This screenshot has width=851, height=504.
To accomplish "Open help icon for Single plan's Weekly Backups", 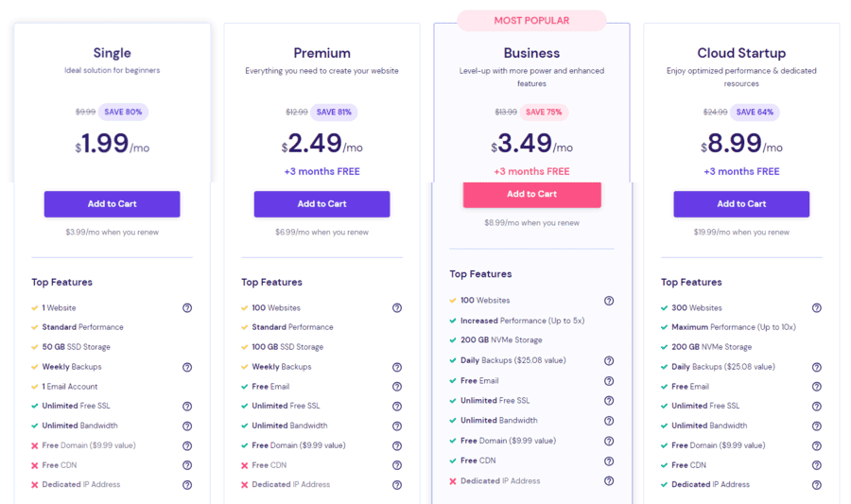I will coord(187,367).
